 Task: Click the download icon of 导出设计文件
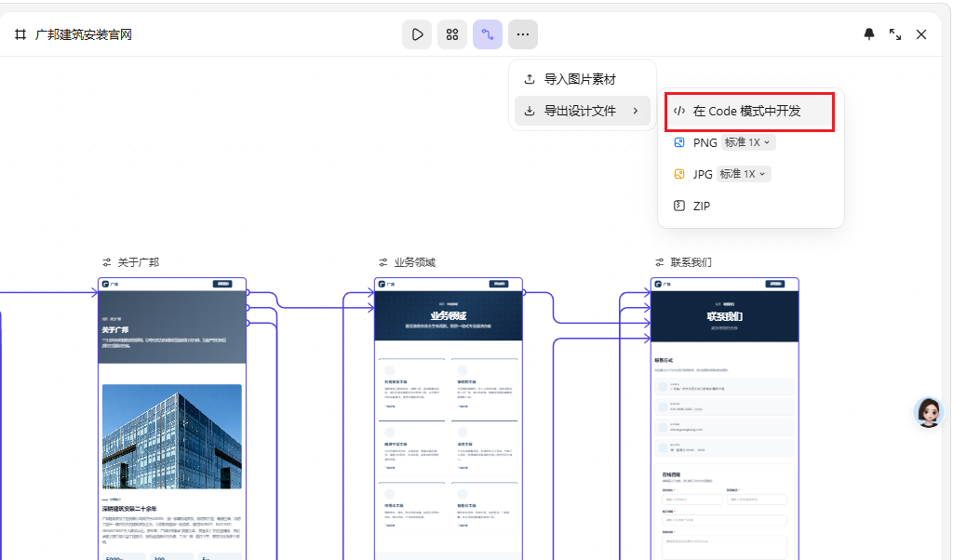point(530,111)
